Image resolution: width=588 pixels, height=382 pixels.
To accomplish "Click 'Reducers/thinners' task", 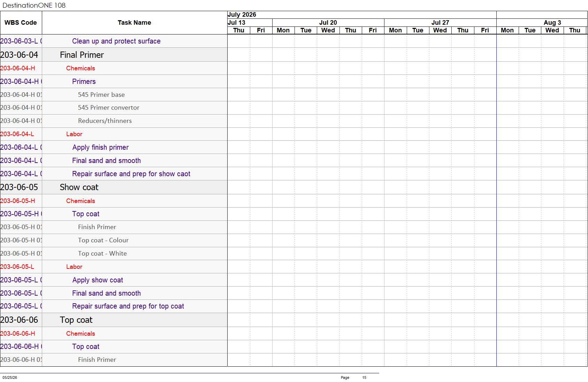I will 105,121.
